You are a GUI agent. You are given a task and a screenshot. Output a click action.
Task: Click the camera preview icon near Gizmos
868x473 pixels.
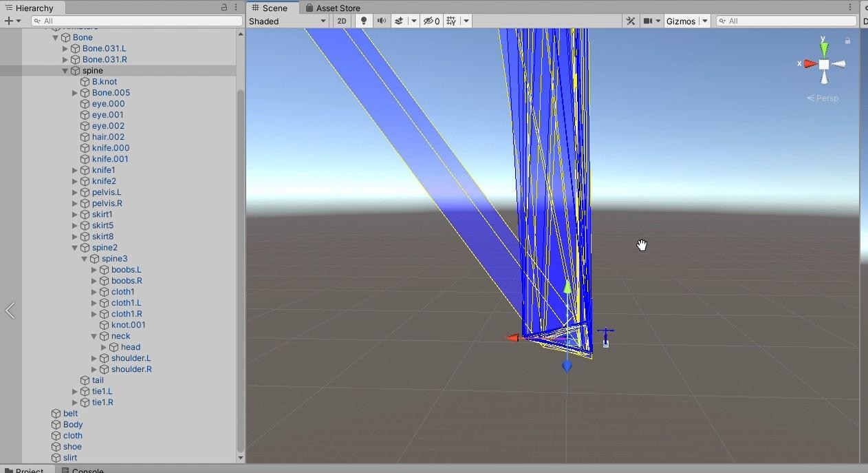pos(647,21)
